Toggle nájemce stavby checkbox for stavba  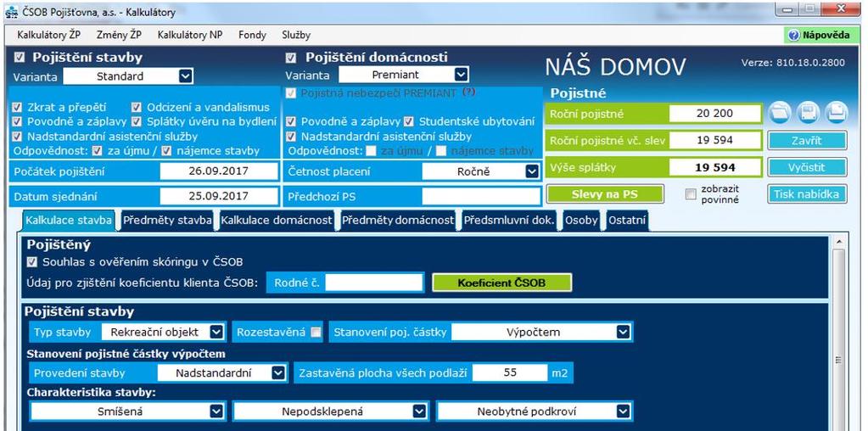click(166, 150)
